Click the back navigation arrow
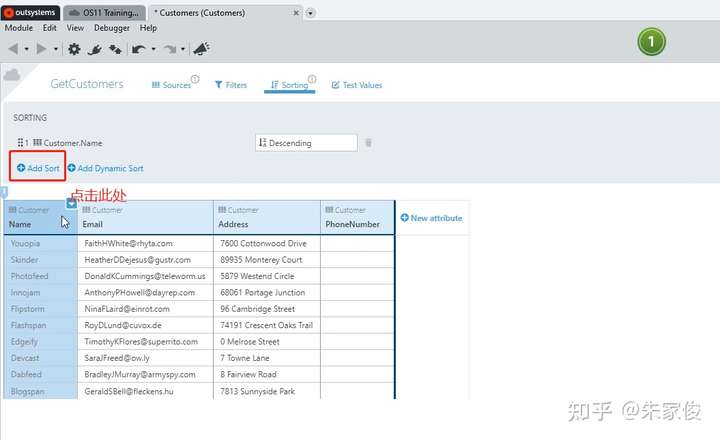Screen dimensions: 720x440 tap(13, 49)
